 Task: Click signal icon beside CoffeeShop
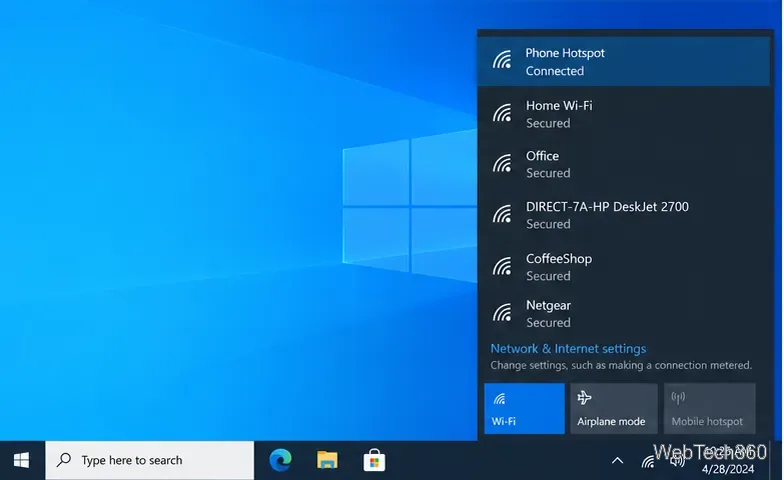pos(502,266)
